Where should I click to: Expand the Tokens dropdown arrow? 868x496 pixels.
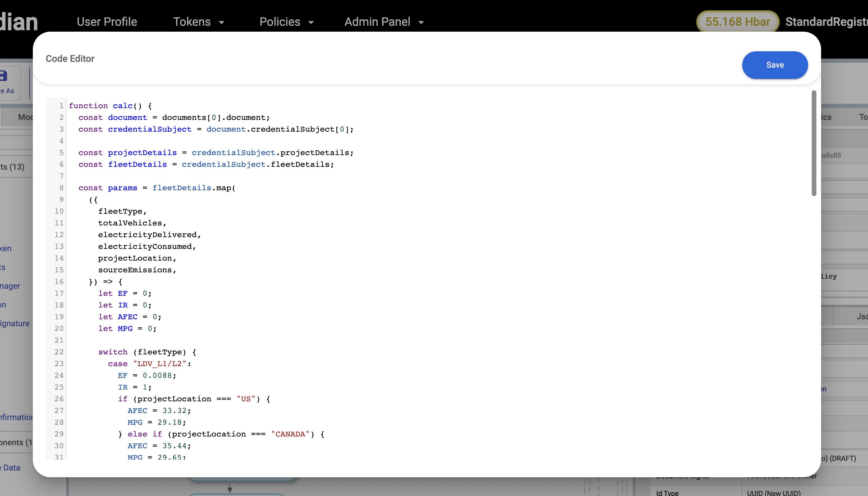(221, 23)
